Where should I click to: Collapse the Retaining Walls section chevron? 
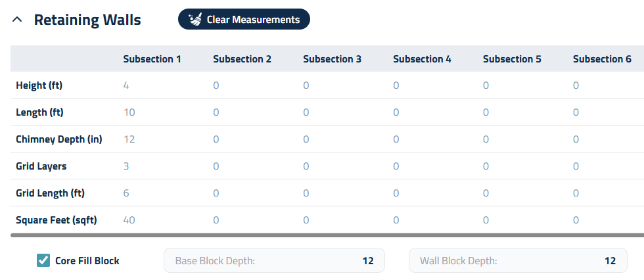[17, 20]
